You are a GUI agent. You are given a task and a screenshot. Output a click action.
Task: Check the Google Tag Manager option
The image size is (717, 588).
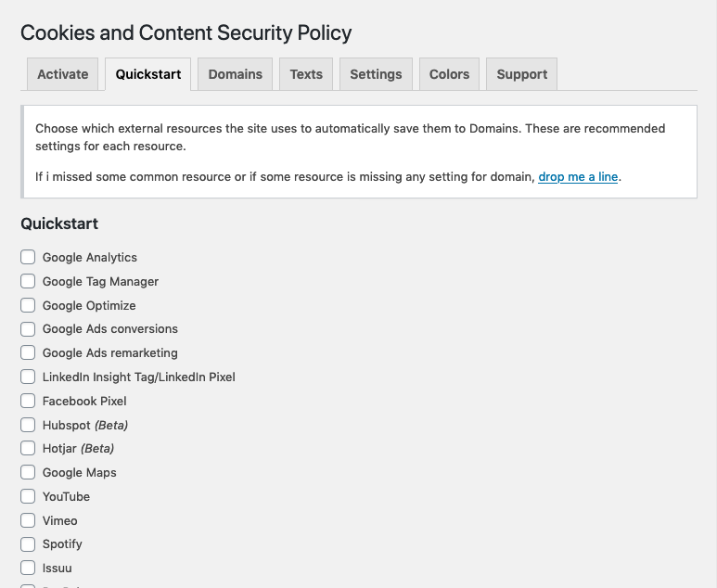(x=28, y=281)
